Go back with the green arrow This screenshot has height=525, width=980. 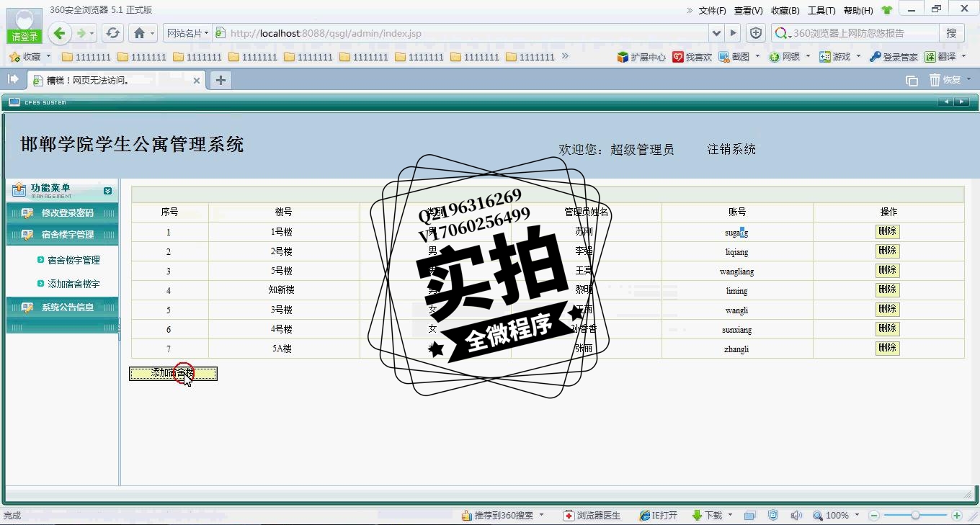click(60, 33)
